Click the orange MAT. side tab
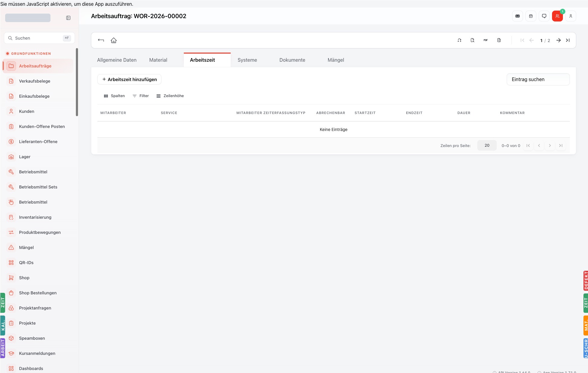This screenshot has width=588, height=373. (586, 326)
